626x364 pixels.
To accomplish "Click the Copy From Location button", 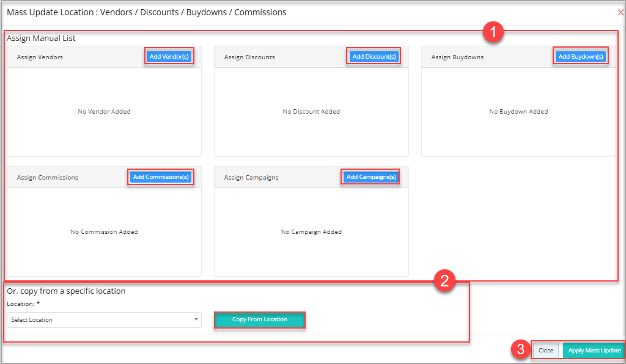I will click(259, 320).
